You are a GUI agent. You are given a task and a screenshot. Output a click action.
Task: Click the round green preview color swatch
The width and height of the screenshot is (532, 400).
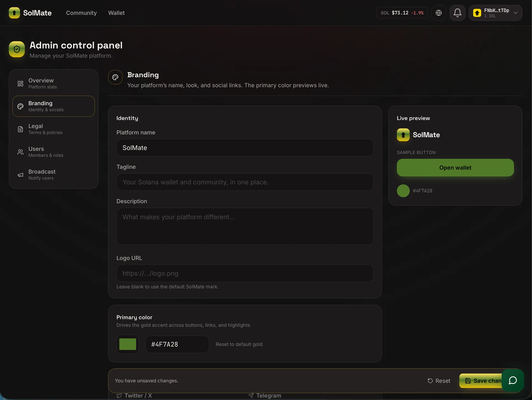click(x=403, y=191)
